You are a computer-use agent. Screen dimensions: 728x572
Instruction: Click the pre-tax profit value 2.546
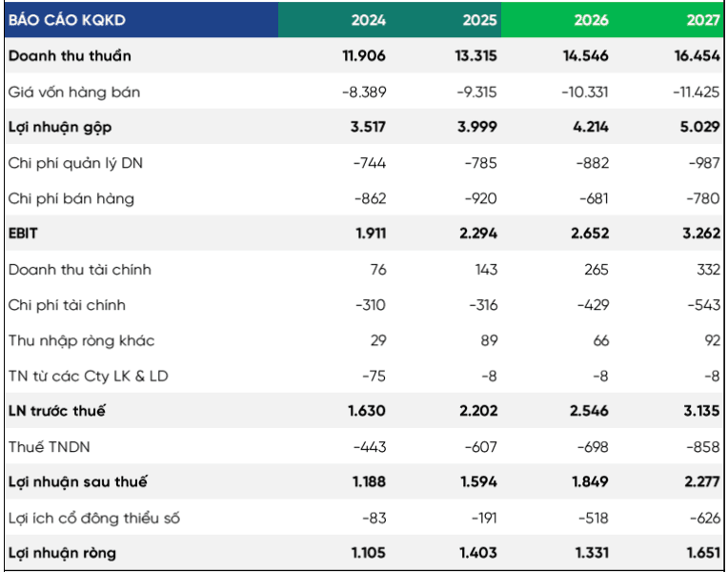coord(589,411)
